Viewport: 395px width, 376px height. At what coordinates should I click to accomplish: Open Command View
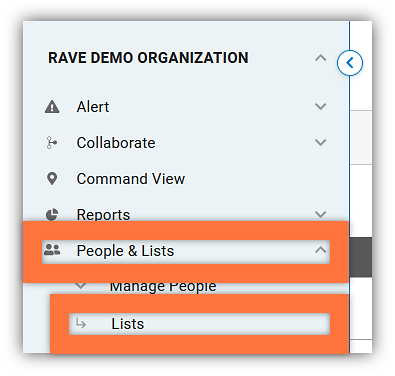pos(131,179)
